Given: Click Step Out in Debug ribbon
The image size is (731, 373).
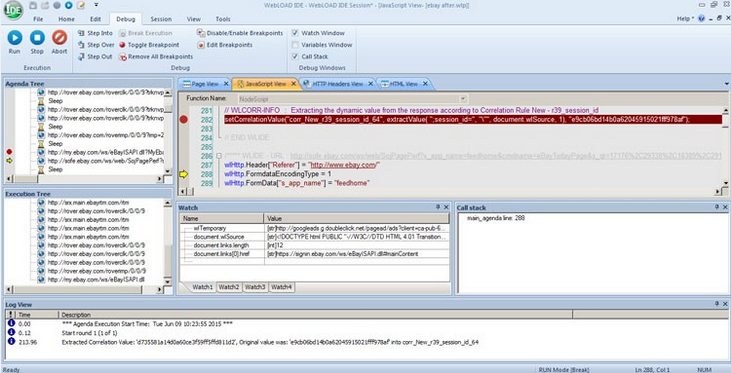Looking at the screenshot, I should 95,56.
